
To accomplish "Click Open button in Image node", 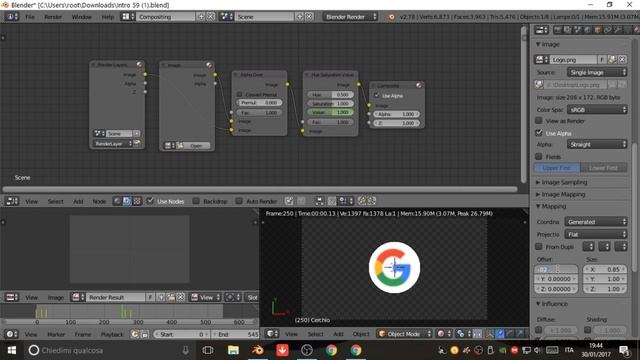I will point(196,146).
